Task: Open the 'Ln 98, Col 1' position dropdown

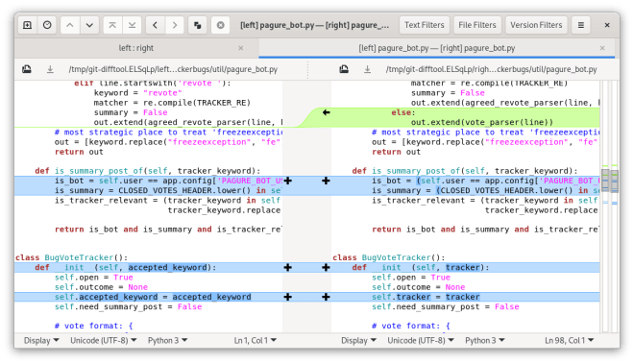Action: coord(570,341)
